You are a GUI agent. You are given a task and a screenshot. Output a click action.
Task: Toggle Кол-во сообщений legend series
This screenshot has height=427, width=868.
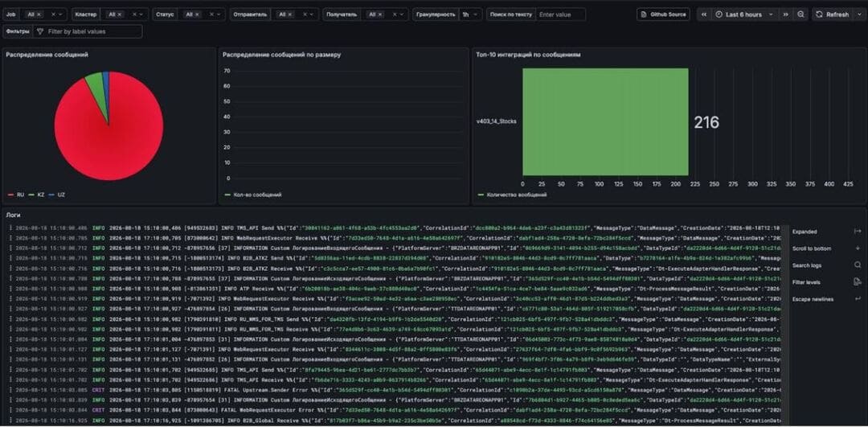252,195
